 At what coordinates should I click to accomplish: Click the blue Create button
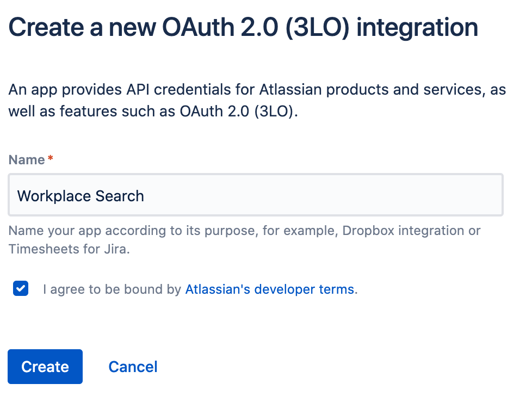[45, 367]
